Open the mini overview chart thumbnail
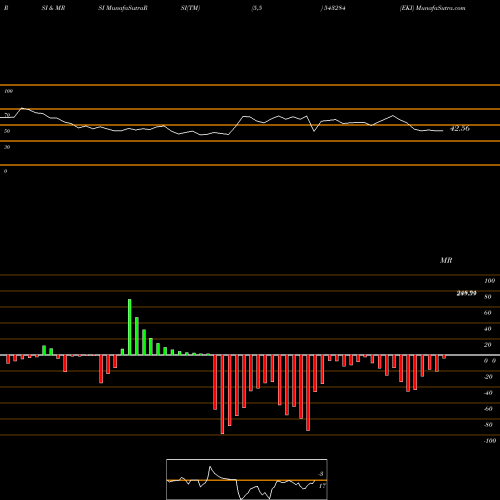Viewport: 500px width, 500px height. tap(247, 479)
